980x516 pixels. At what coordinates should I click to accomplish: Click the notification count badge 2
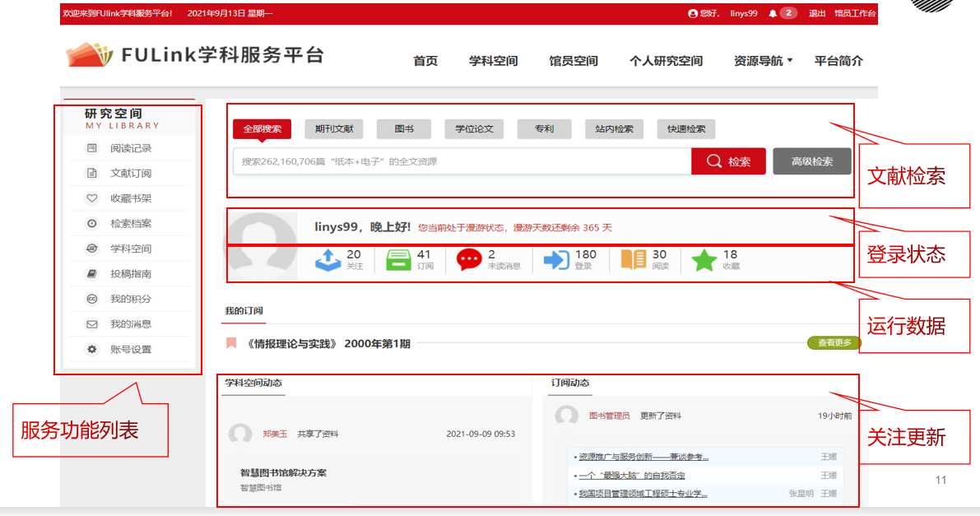coord(789,13)
